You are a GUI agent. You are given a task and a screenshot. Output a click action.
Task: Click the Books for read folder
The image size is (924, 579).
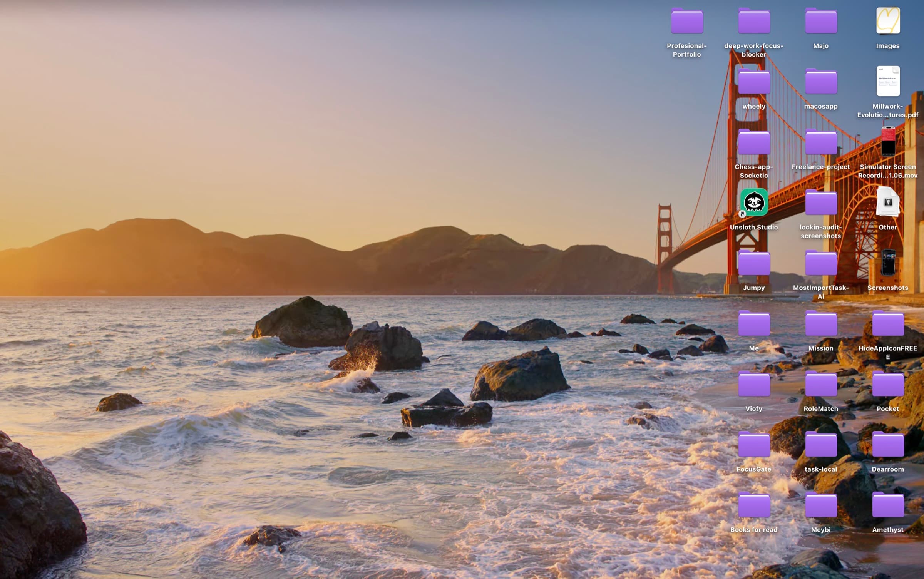(x=754, y=505)
